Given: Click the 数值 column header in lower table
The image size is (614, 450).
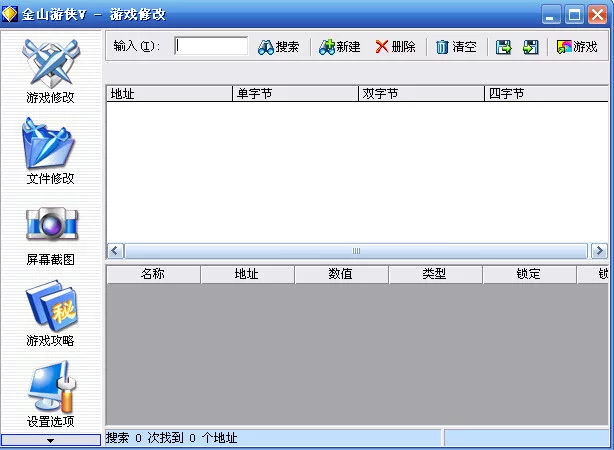Looking at the screenshot, I should pyautogui.click(x=340, y=274).
